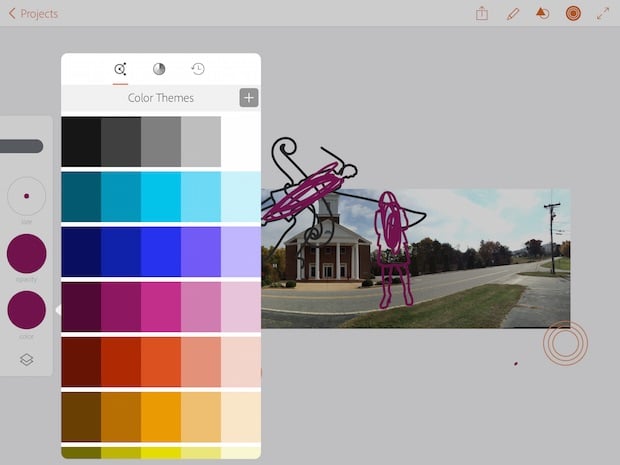This screenshot has height=465, width=620.
Task: Switch to the color themes tab icon
Action: pyautogui.click(x=120, y=69)
